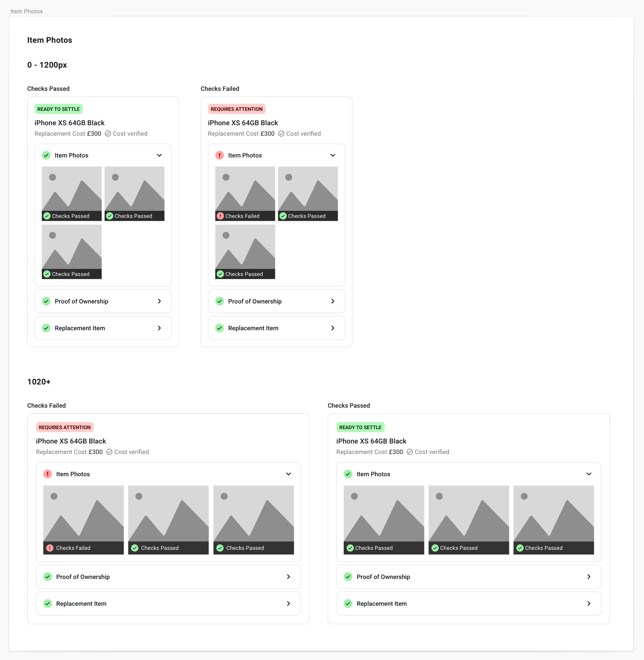
Task: Expand Replacement Item arrow, 1020+ passed card
Action: tap(589, 604)
